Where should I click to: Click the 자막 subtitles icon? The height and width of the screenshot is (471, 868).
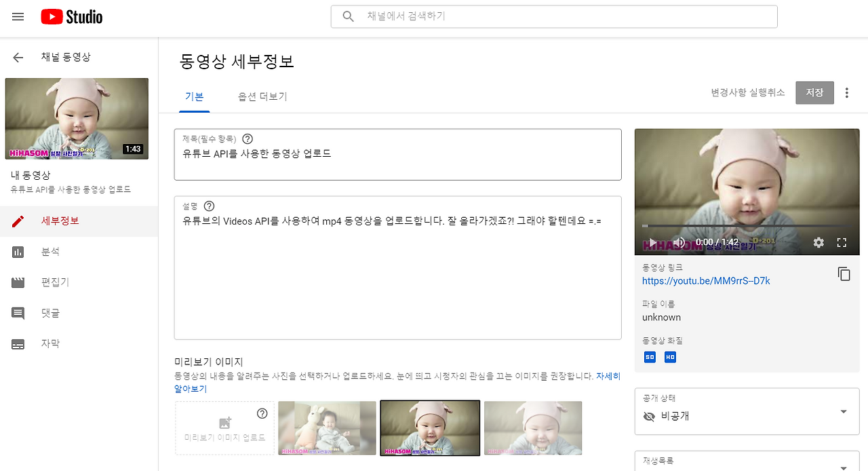pos(18,344)
